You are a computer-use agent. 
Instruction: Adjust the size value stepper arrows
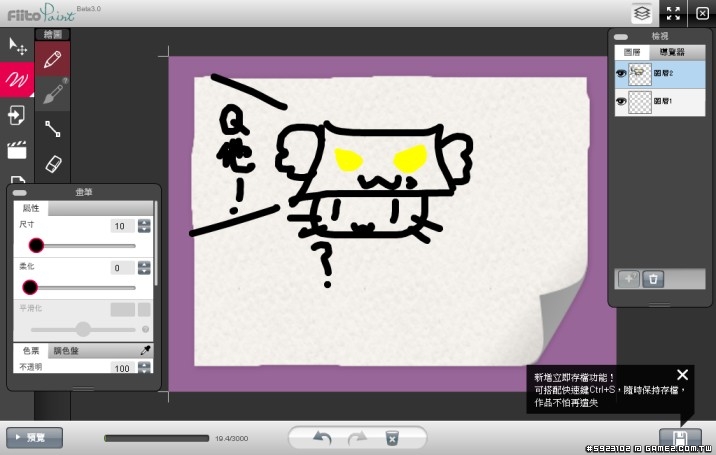coord(144,226)
